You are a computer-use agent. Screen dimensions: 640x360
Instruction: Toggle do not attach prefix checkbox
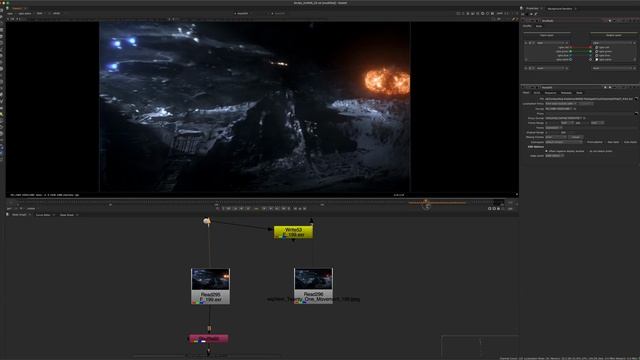[587, 151]
